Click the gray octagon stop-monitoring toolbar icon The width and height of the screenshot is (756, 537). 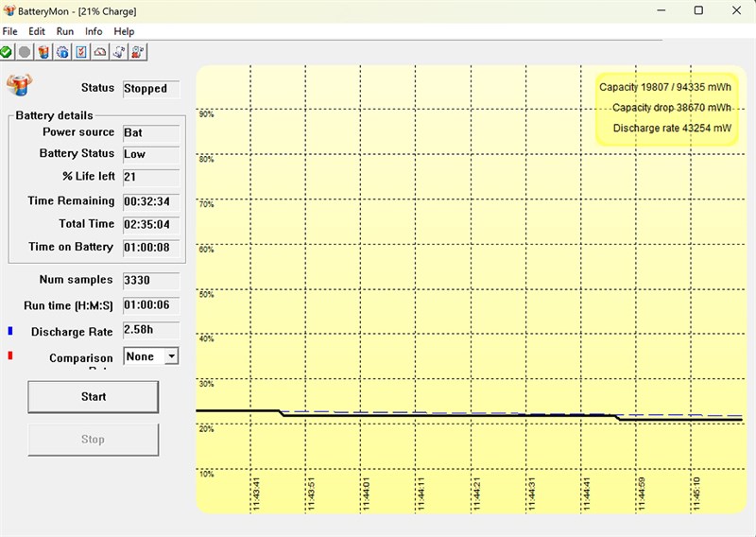pos(25,52)
